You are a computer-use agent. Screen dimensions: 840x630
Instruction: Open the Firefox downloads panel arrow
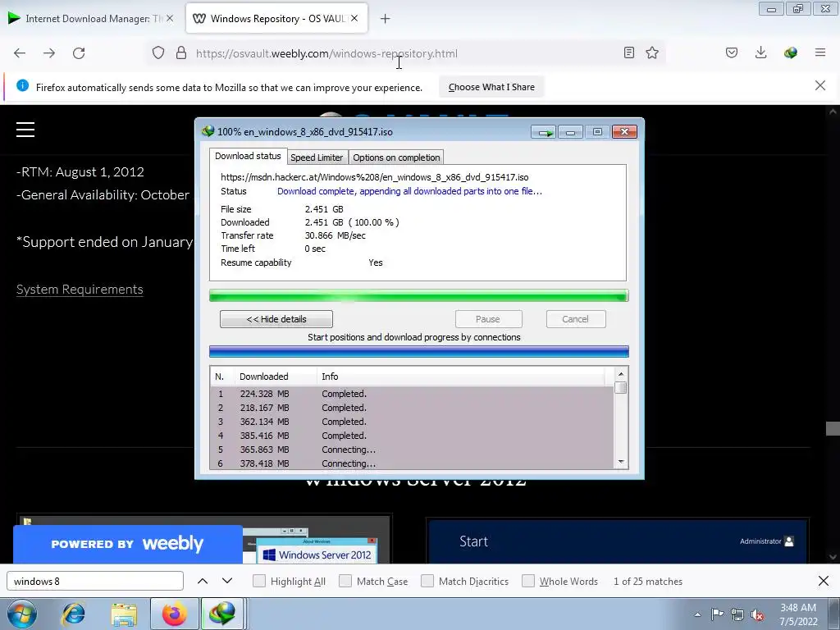point(760,52)
